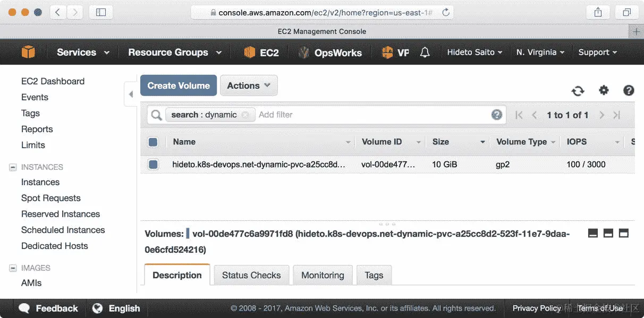Open Reports in the sidebar

click(x=37, y=129)
